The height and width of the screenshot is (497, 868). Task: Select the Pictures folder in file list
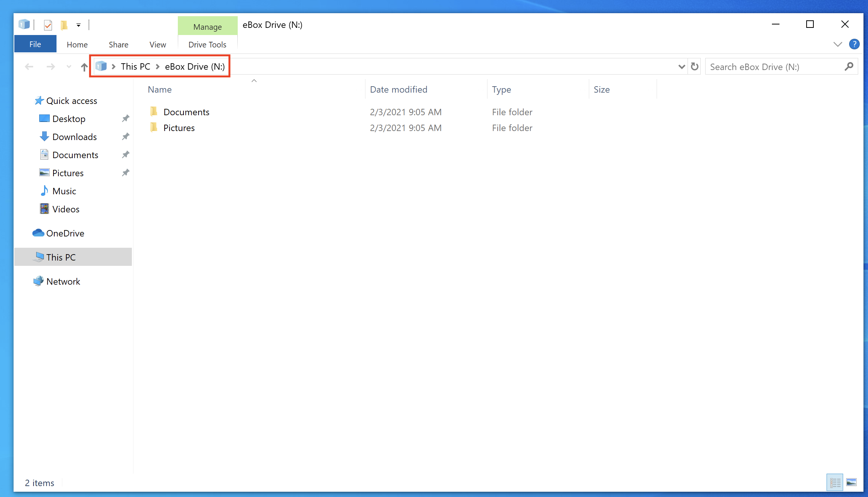click(x=179, y=128)
